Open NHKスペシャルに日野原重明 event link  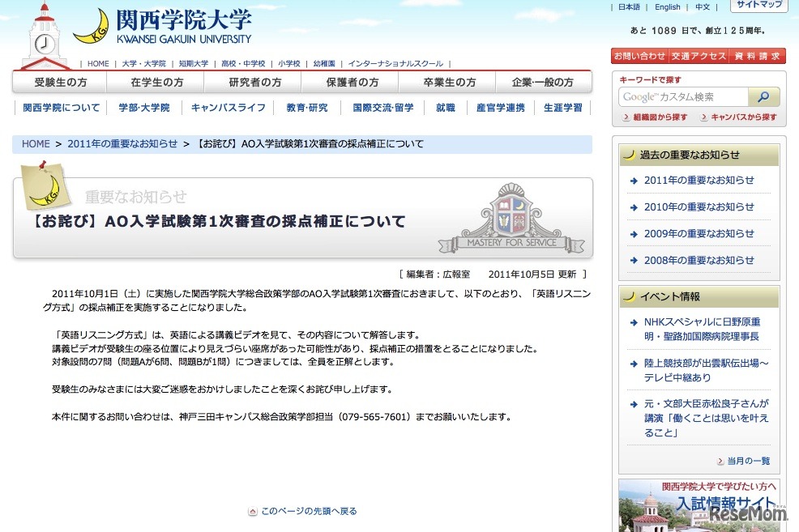[703, 330]
